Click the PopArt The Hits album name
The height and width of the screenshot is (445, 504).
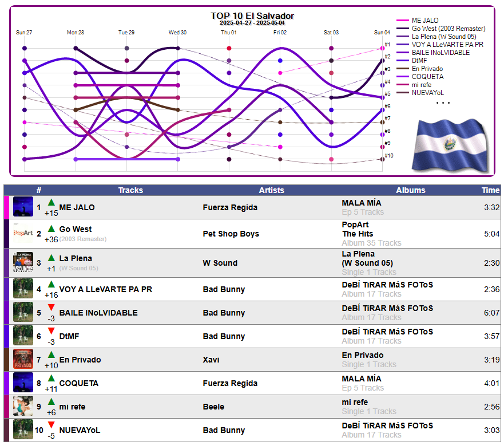point(358,229)
